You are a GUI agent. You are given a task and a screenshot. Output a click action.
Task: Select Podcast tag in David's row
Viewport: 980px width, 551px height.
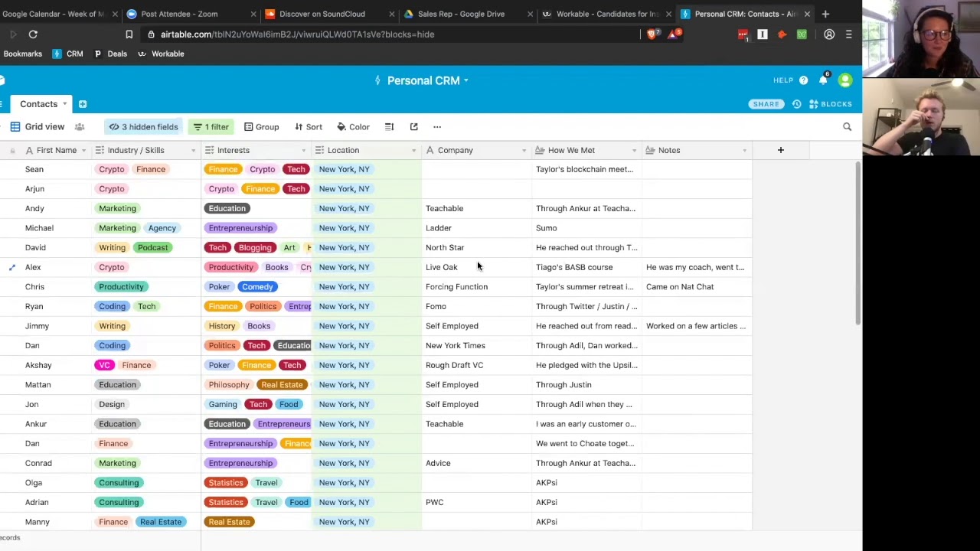tap(152, 247)
